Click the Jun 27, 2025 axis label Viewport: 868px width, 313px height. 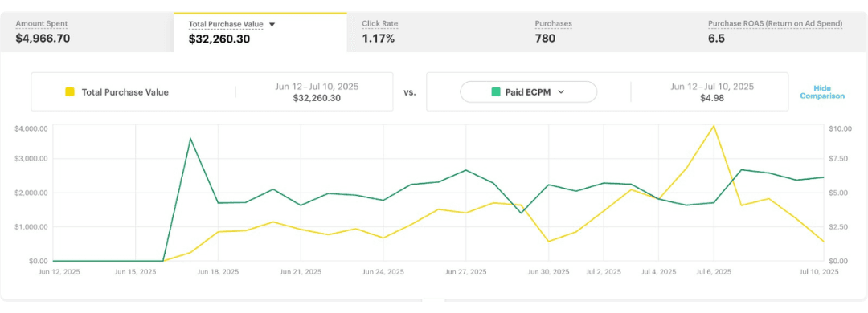pyautogui.click(x=466, y=272)
